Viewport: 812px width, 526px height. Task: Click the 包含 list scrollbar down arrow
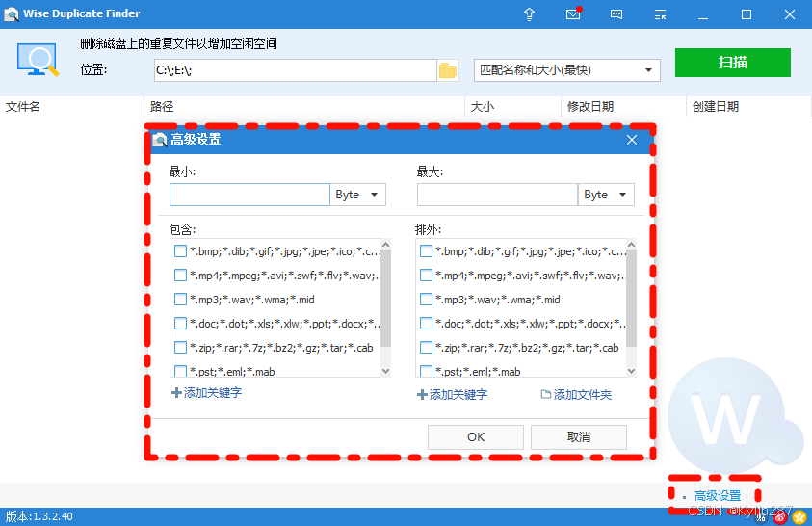(x=385, y=371)
